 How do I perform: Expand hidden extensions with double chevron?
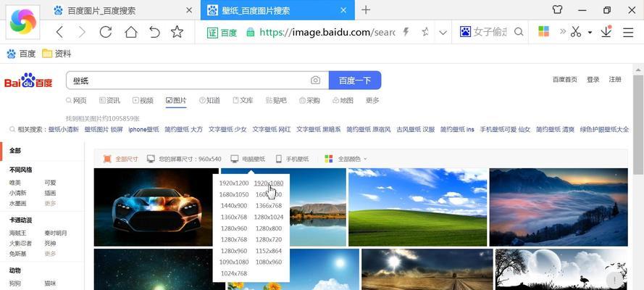(x=562, y=32)
